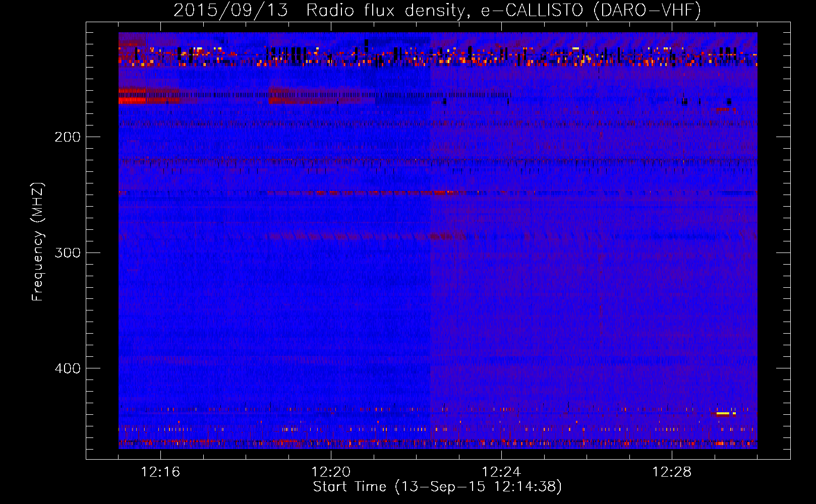The width and height of the screenshot is (816, 504).
Task: Click the 300 frequency tick label
Action: pyautogui.click(x=68, y=253)
